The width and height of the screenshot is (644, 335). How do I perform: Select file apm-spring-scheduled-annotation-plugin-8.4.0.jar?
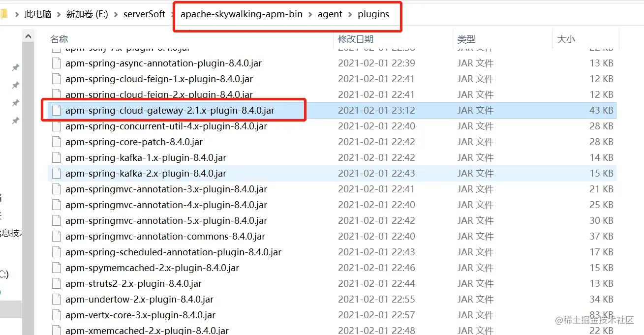point(173,252)
